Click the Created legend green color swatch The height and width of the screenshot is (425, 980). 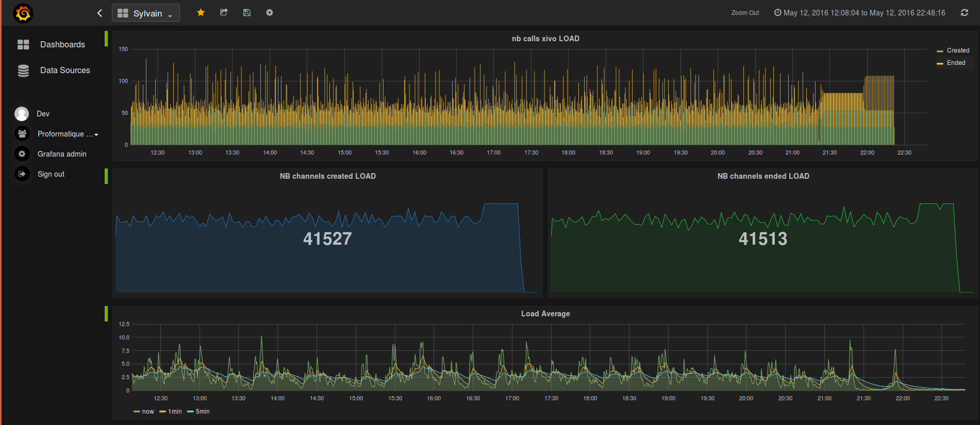coord(940,51)
